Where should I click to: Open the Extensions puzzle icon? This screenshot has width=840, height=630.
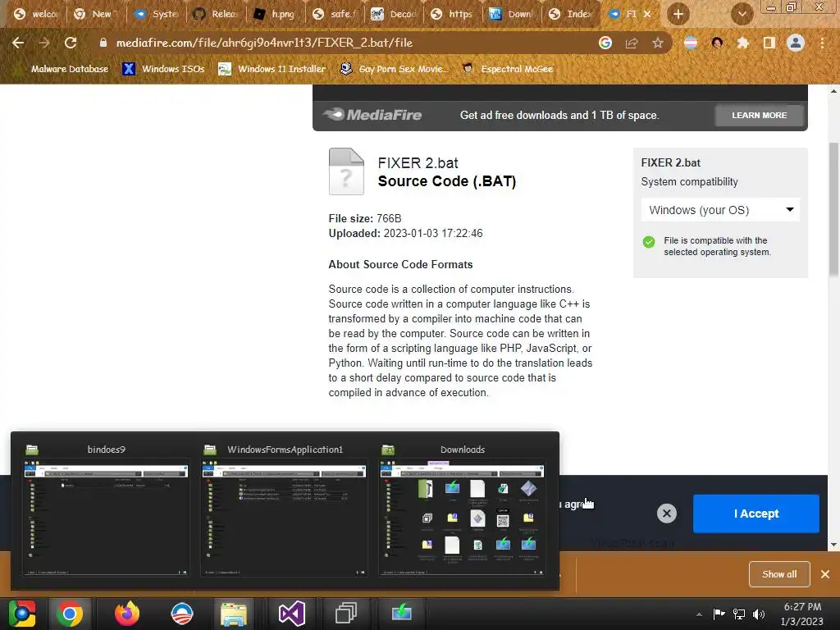742,43
